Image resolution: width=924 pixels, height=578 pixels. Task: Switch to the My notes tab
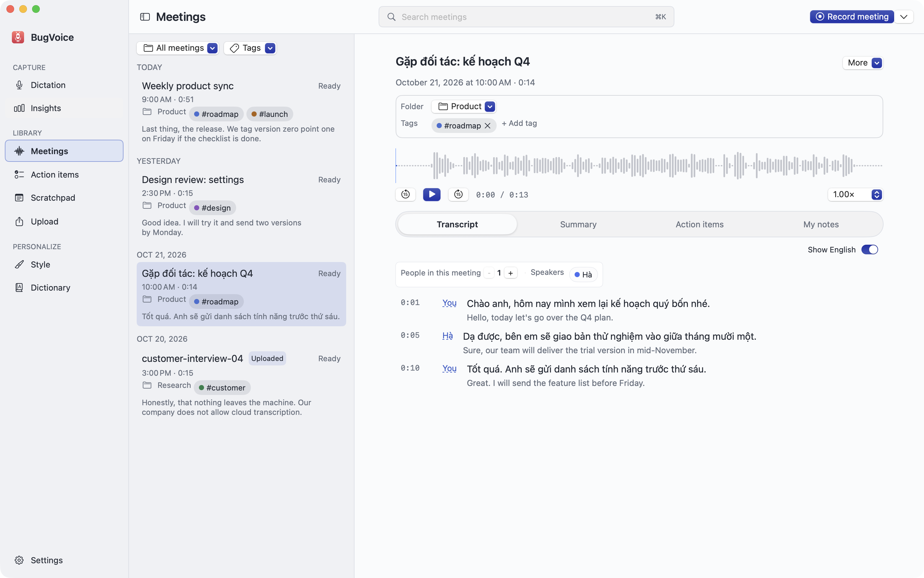821,224
